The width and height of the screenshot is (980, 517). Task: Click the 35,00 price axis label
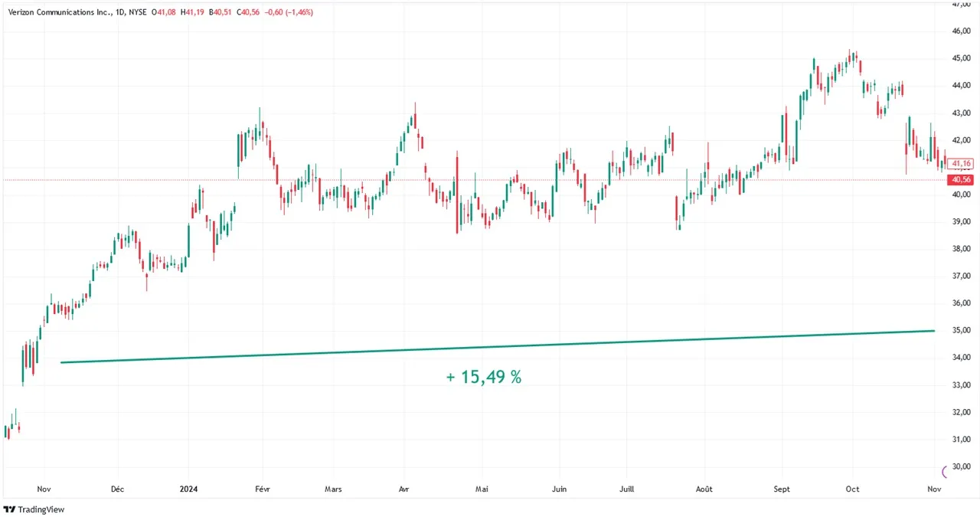[962, 330]
